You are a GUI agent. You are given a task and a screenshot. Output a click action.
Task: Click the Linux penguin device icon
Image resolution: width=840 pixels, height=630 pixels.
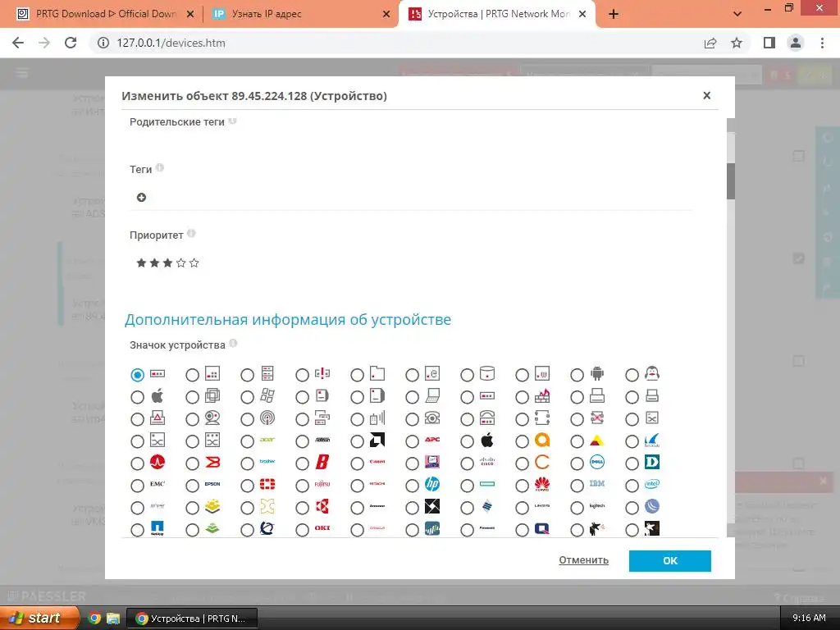[652, 373]
